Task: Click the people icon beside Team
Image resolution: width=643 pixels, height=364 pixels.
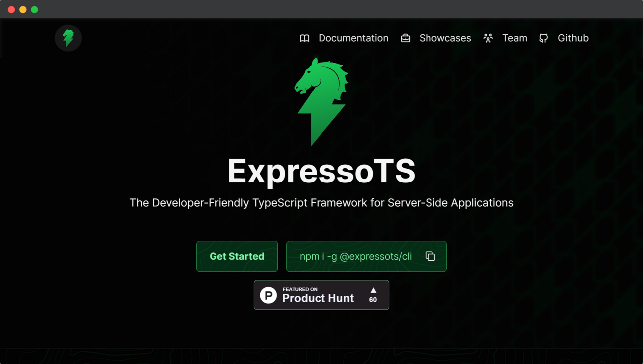Action: point(488,38)
